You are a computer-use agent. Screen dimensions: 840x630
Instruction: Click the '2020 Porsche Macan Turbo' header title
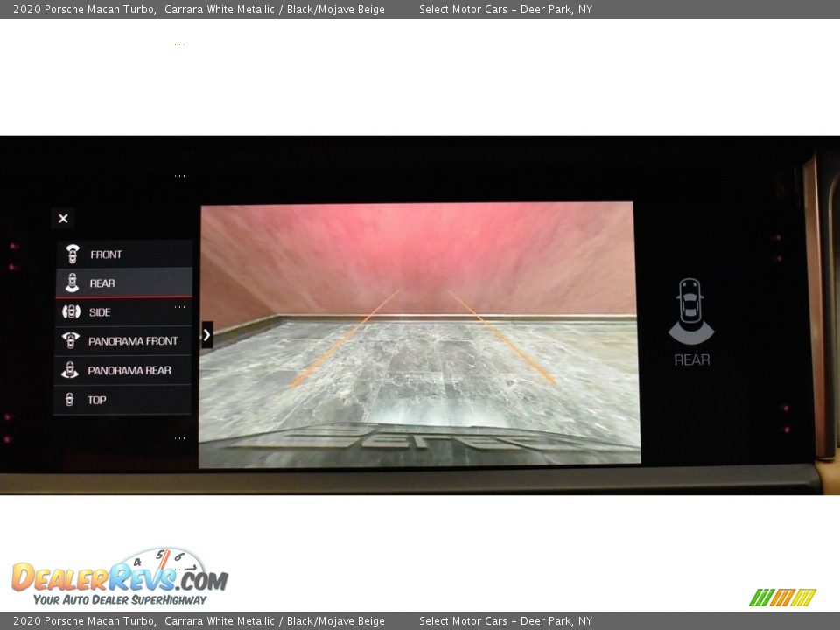click(85, 9)
